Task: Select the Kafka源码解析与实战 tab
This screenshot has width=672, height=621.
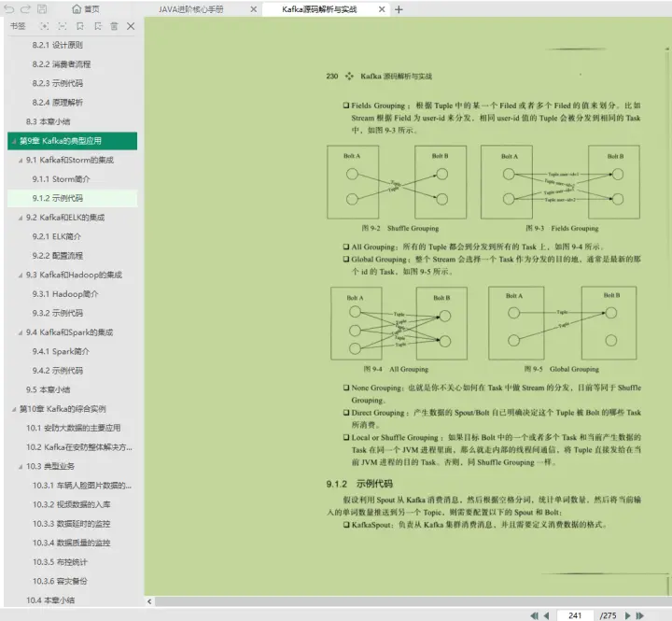Action: point(319,9)
